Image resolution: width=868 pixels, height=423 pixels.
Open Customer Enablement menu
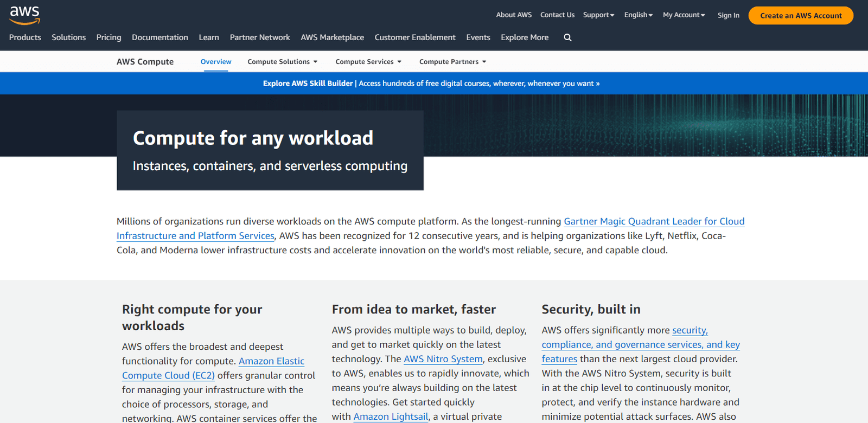pyautogui.click(x=415, y=37)
